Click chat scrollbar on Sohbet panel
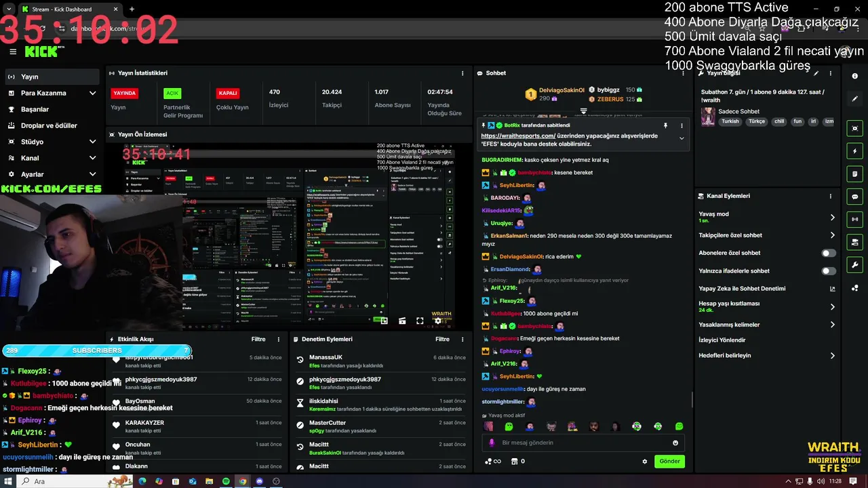This screenshot has height=488, width=868. point(692,400)
